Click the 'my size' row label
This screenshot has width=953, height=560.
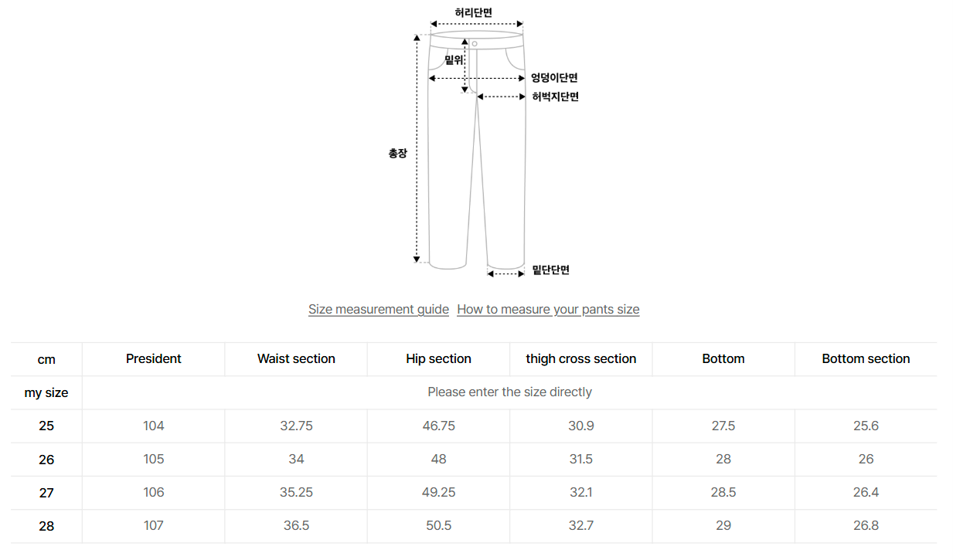(x=46, y=393)
